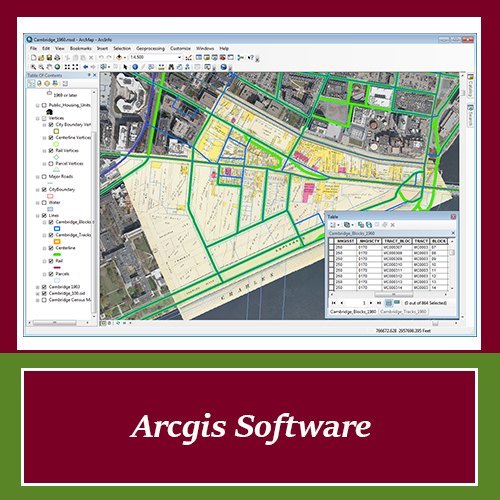Viewport: 500px width, 500px height.
Task: Click Cambridge_Tracts orange symbol swatch
Action: (57, 242)
